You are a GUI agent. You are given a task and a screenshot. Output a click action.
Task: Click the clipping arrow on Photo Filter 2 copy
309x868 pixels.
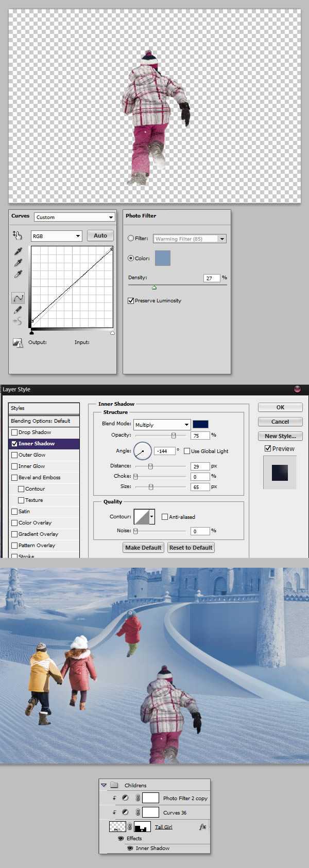pyautogui.click(x=114, y=799)
